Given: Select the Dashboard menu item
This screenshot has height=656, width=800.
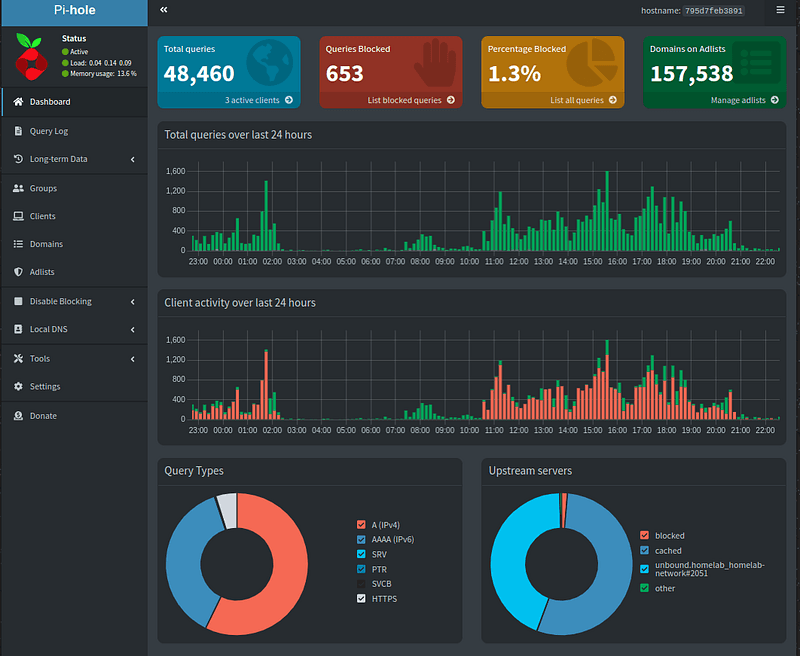Looking at the screenshot, I should pos(49,102).
